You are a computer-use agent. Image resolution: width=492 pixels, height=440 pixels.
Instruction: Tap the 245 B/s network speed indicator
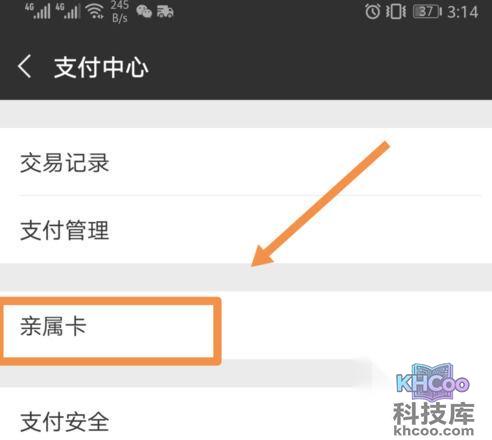click(x=120, y=11)
